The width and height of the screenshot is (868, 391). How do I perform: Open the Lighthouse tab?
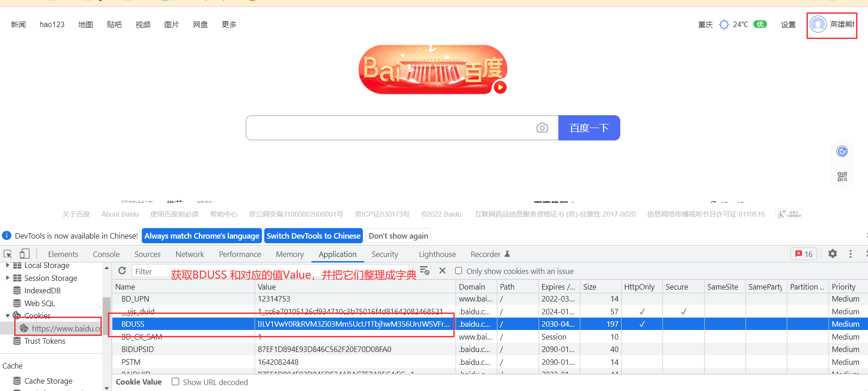[x=437, y=254]
